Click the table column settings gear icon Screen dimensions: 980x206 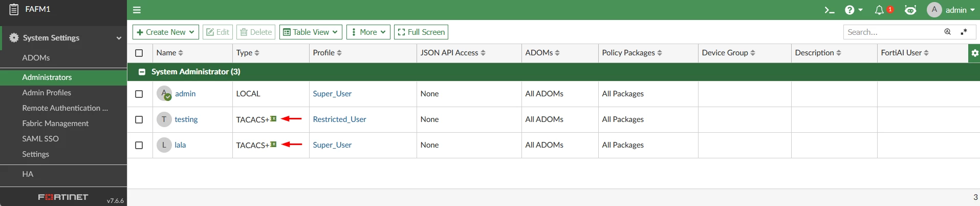974,53
